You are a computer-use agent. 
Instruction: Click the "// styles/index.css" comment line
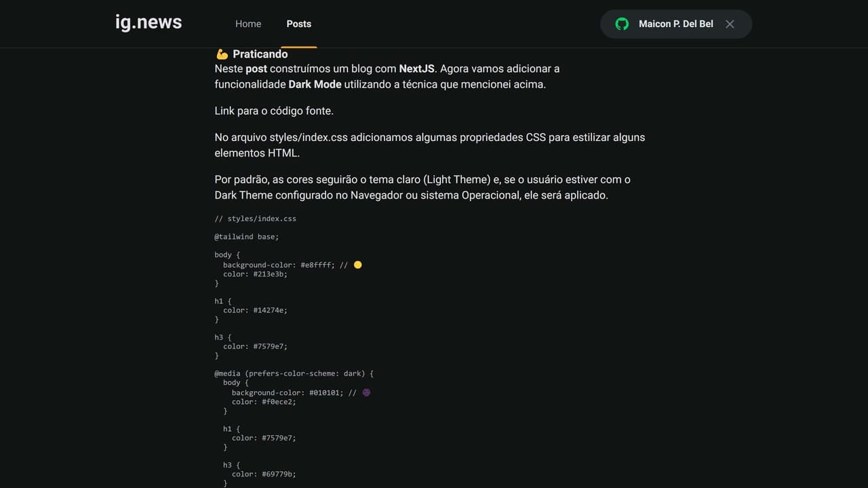[255, 218]
